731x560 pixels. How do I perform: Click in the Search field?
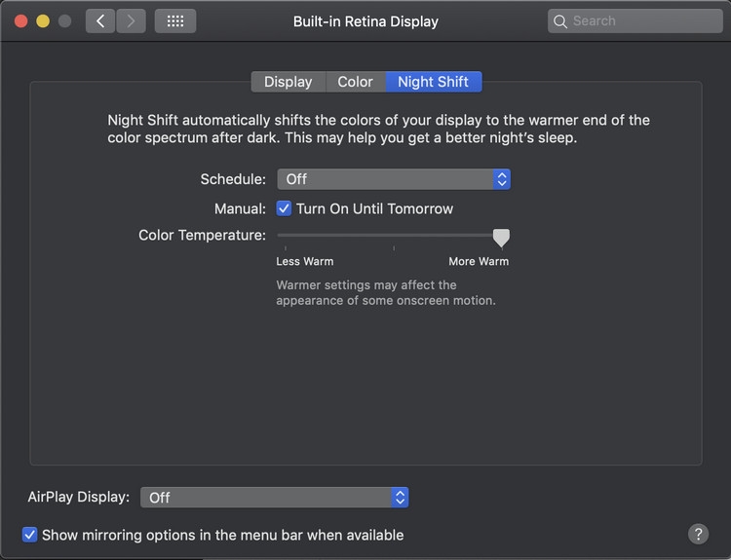click(638, 20)
